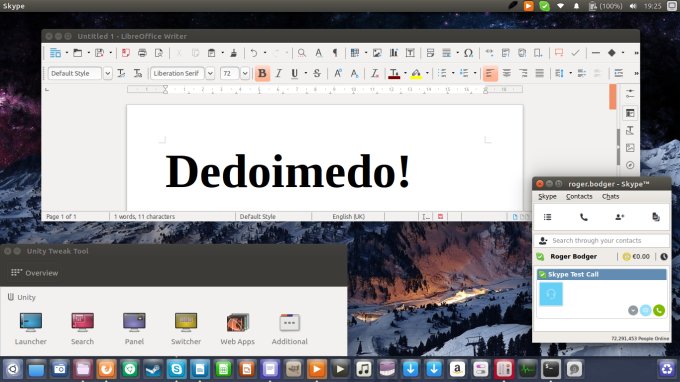Image resolution: width=680 pixels, height=382 pixels.
Task: Open the Liberation Serif font name dropdown
Action: (210, 73)
